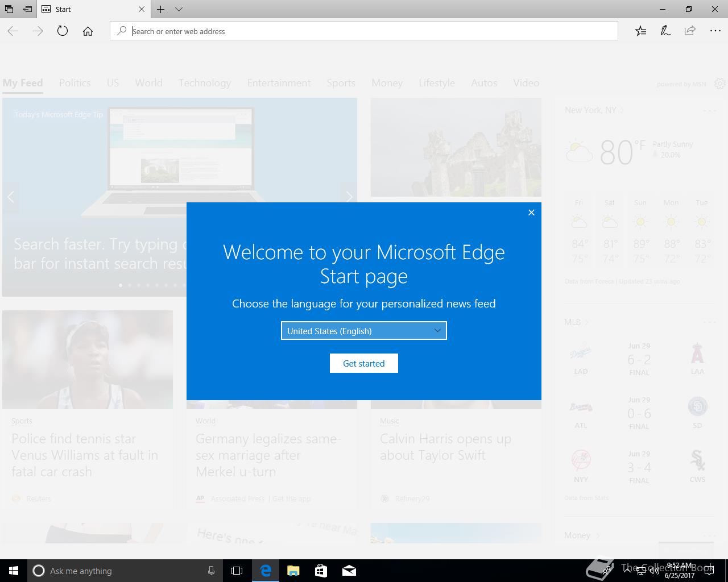Open Calvin Harris Taylor Swift article
728x582 pixels.
[445, 447]
